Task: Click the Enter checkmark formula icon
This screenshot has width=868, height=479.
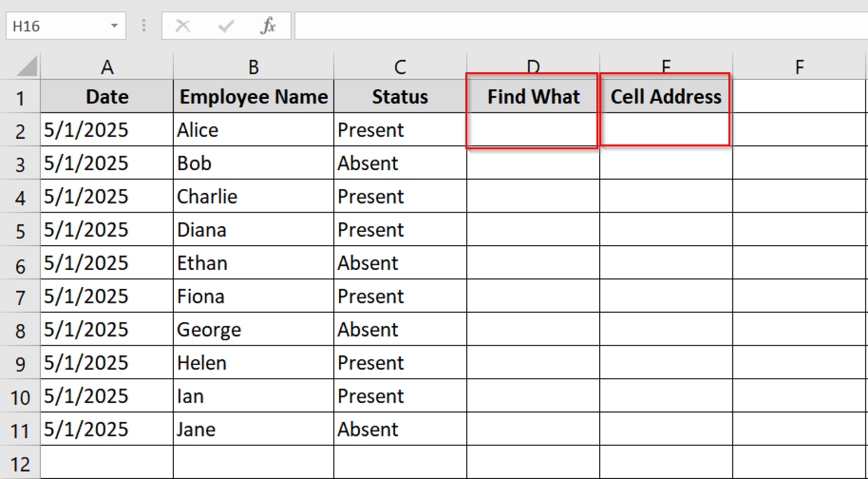Action: [226, 26]
